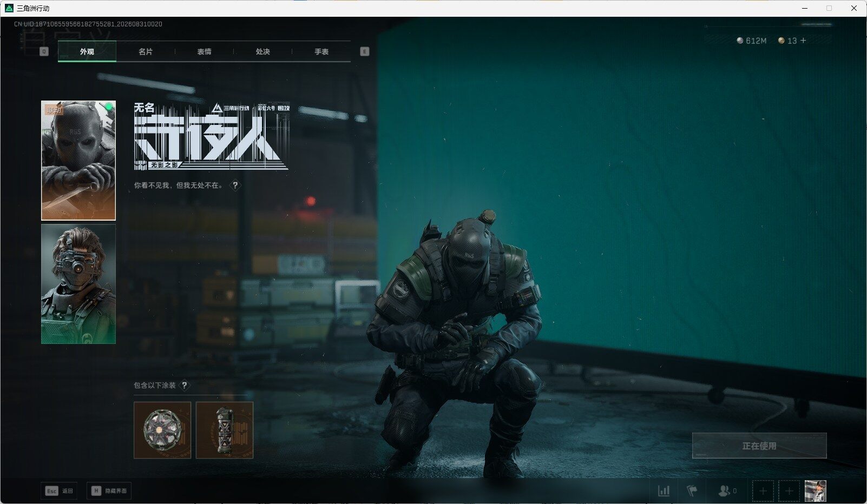The image size is (867, 504).
Task: Click the first empty squad slot plus
Action: point(763,490)
